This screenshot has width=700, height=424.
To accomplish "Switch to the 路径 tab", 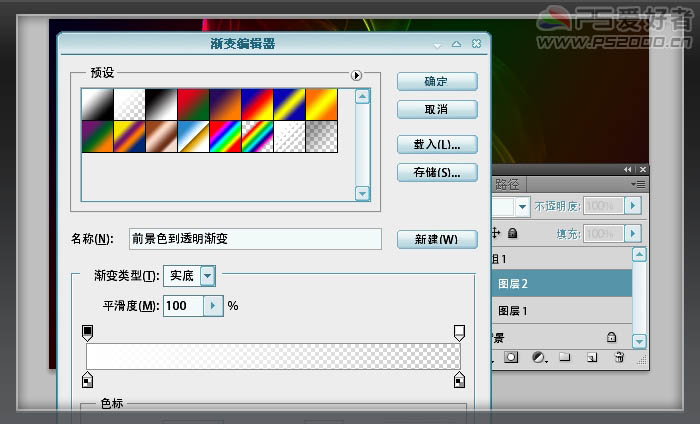I will pos(508,184).
